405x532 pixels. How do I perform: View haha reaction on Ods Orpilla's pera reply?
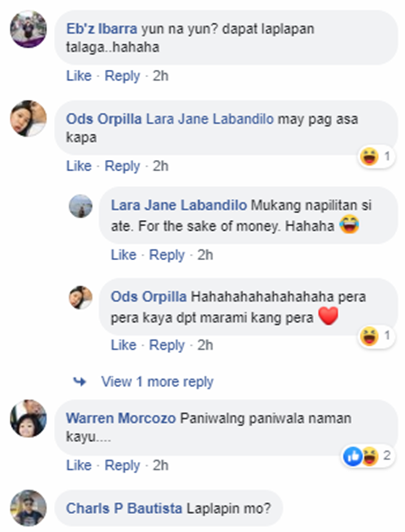coord(376,335)
